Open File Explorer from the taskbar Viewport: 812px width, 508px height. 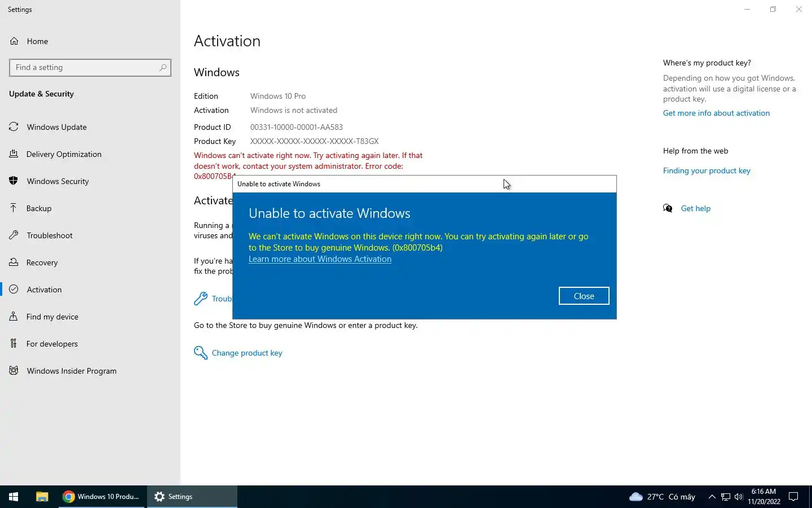(42, 497)
